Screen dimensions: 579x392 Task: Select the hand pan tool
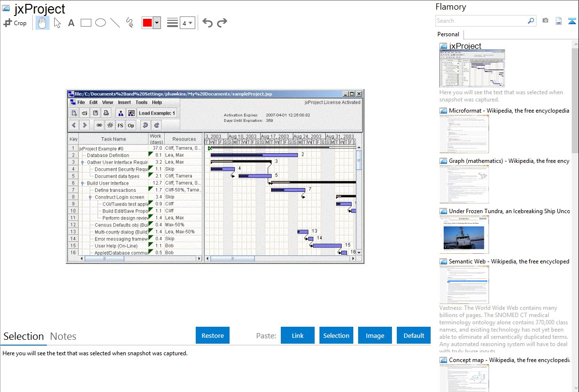point(42,23)
